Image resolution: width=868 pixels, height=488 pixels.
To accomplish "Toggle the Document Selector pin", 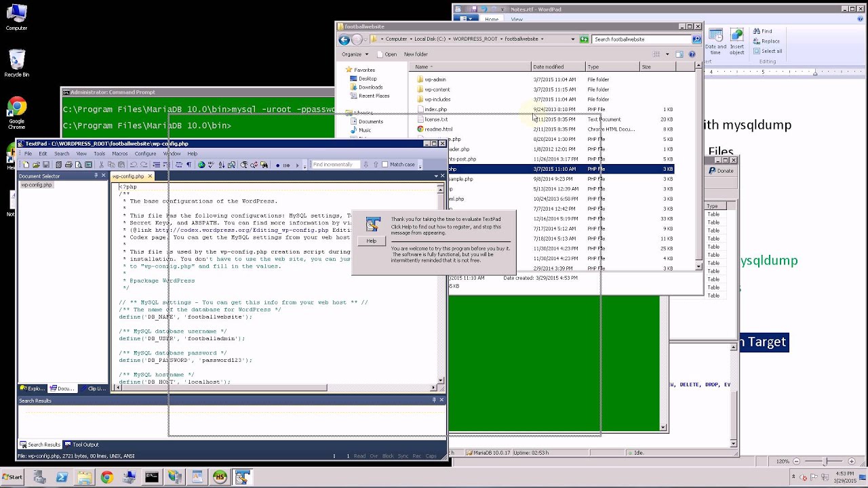I will click(x=96, y=176).
